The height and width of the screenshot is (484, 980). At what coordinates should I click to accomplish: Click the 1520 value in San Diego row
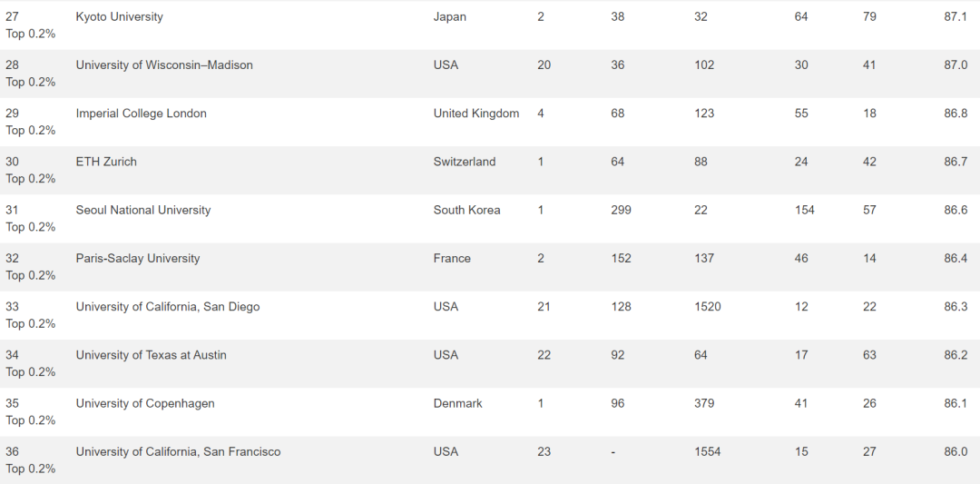point(708,306)
